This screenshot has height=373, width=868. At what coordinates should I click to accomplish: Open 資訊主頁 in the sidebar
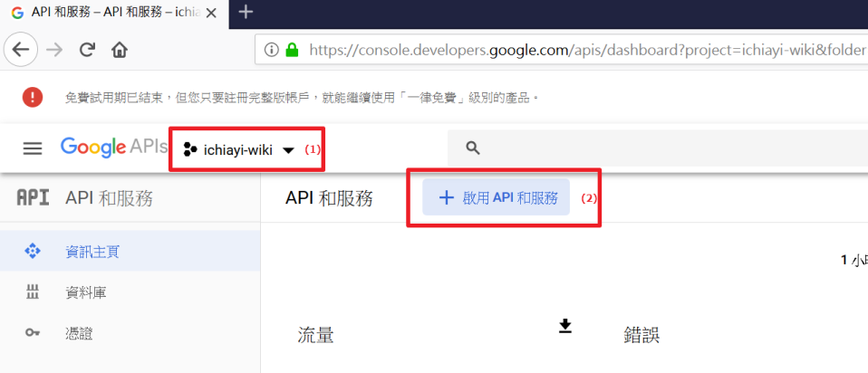tap(130, 252)
